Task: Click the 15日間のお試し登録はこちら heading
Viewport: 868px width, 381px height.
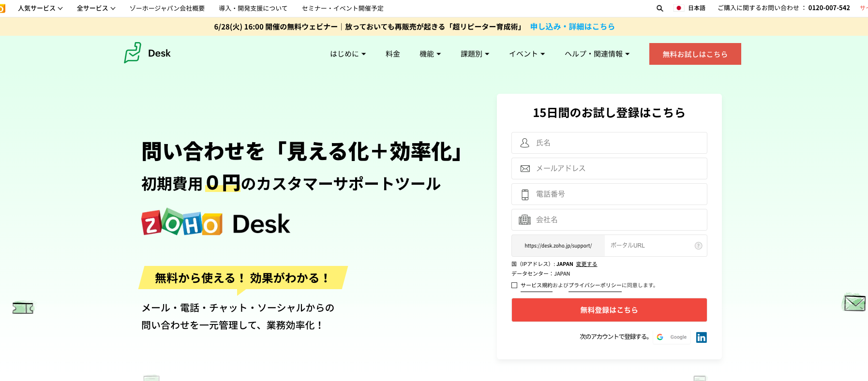Action: 609,113
